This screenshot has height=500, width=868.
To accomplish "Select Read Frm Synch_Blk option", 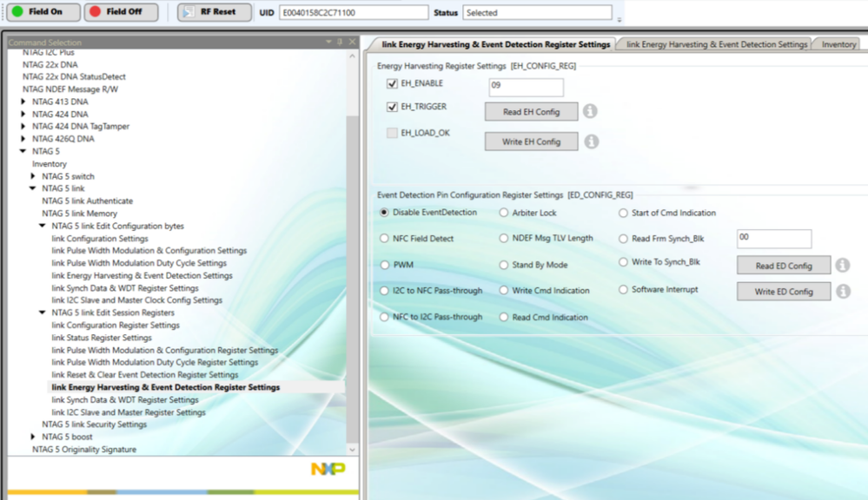I will point(623,239).
